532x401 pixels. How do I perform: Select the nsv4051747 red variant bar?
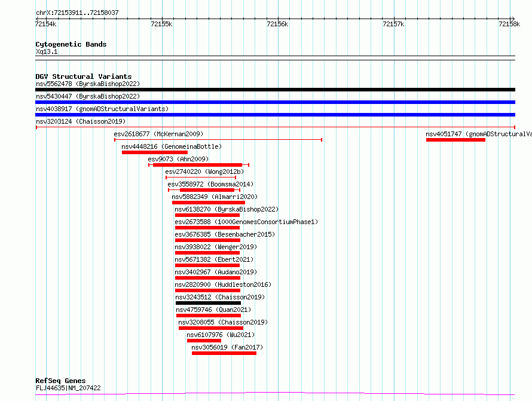(x=455, y=140)
